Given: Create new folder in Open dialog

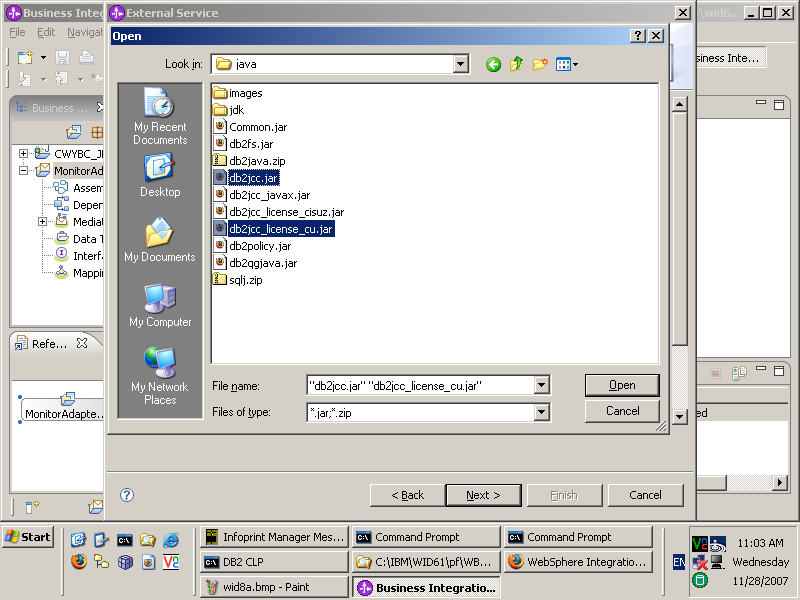Looking at the screenshot, I should pos(540,64).
